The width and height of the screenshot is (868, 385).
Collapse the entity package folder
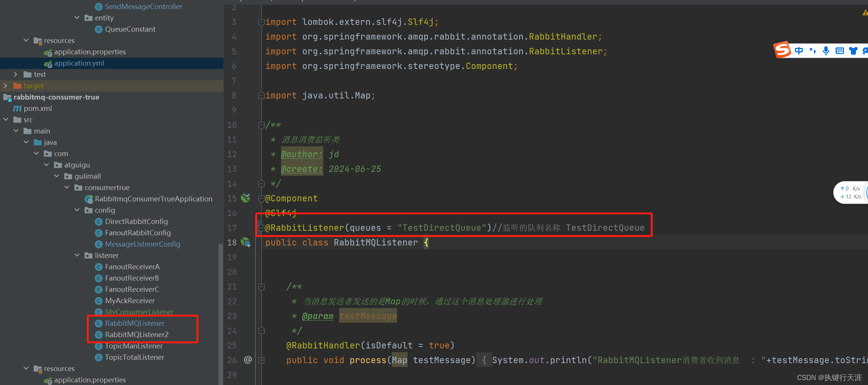(77, 18)
